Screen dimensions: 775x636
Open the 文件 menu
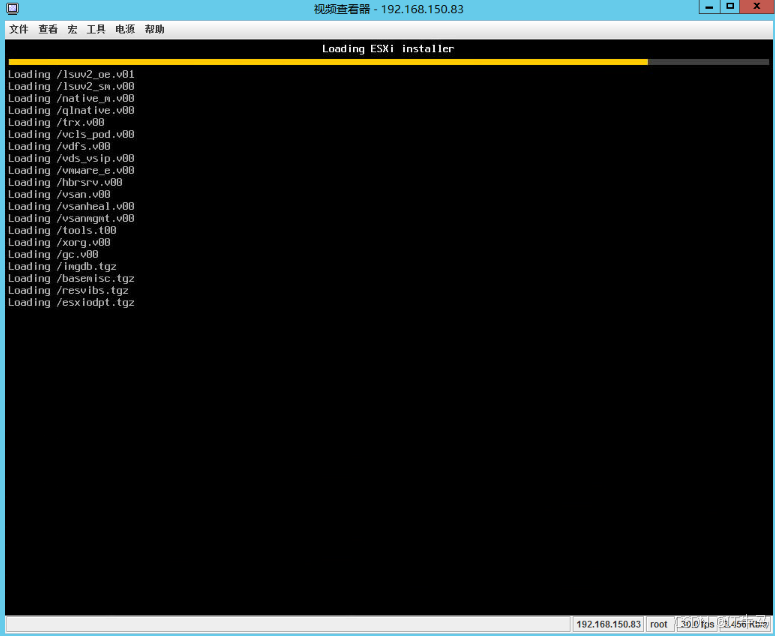pyautogui.click(x=19, y=29)
